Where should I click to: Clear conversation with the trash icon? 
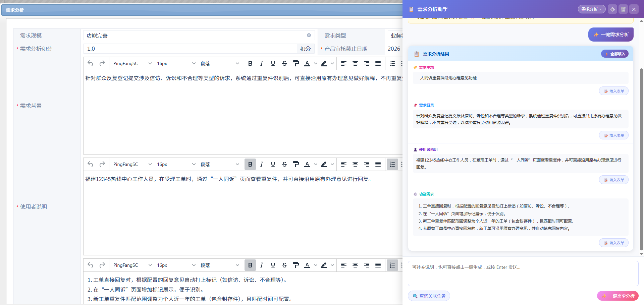pyautogui.click(x=623, y=9)
